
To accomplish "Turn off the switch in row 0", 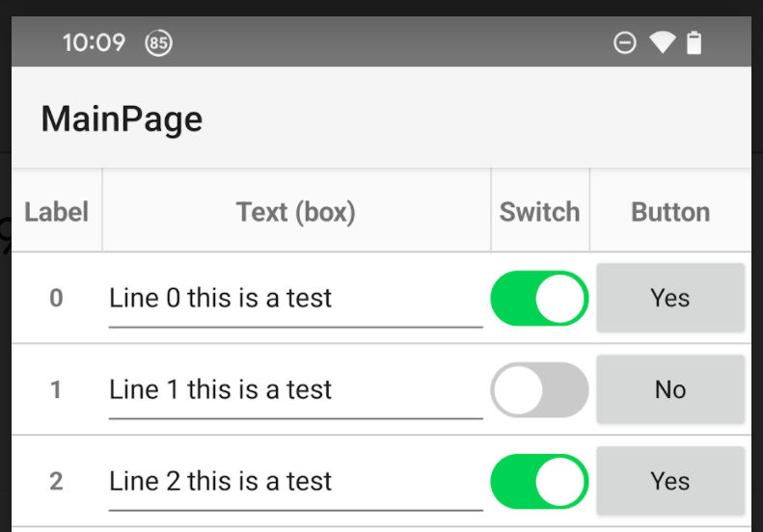I will click(x=539, y=299).
